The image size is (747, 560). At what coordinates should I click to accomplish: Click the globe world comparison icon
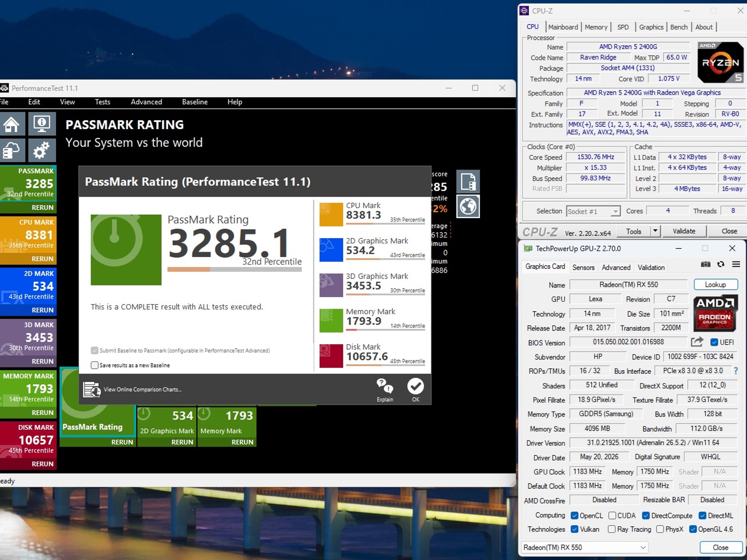point(468,206)
